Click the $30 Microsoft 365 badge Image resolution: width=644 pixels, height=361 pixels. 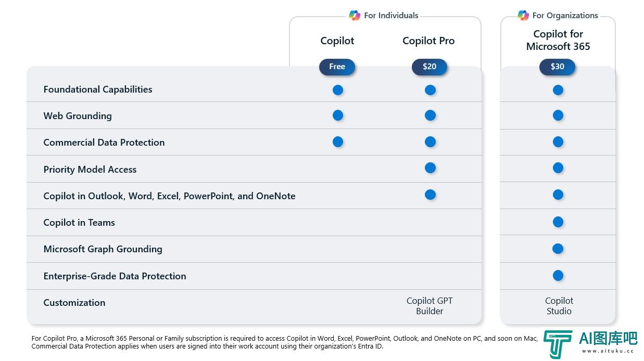558,67
